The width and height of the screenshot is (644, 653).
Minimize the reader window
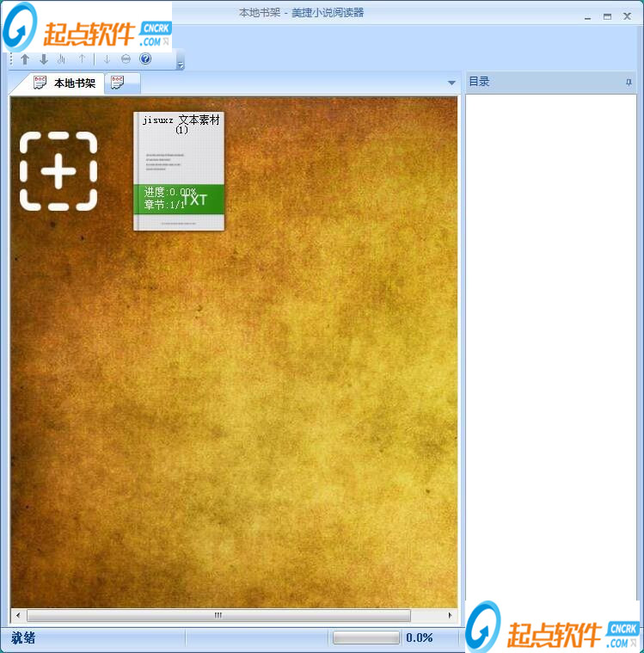pyautogui.click(x=587, y=17)
